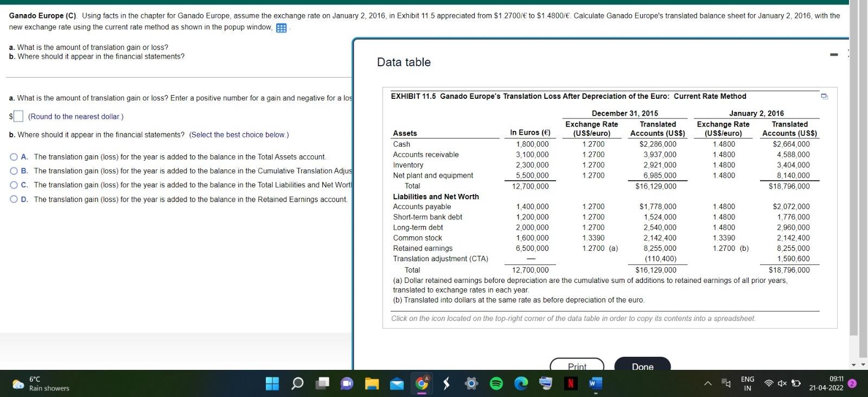
Task: Select option D about Retained Earnings account
Action: click(x=14, y=199)
